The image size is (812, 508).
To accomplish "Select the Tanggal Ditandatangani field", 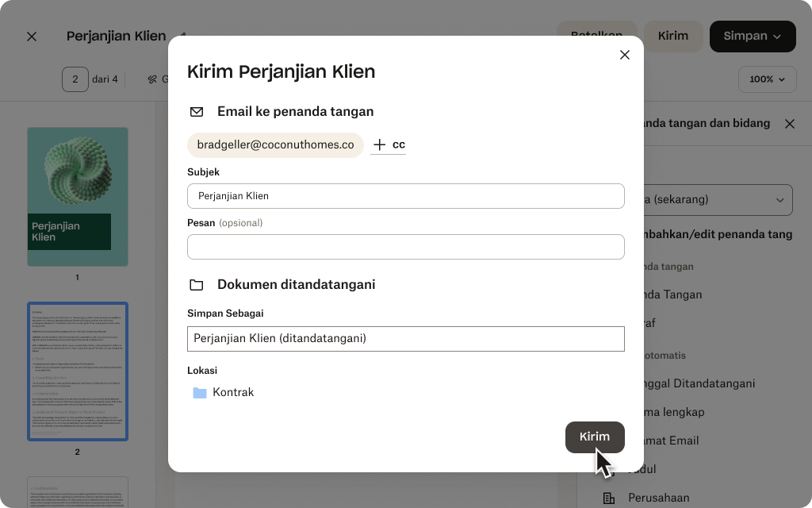I will (x=699, y=383).
